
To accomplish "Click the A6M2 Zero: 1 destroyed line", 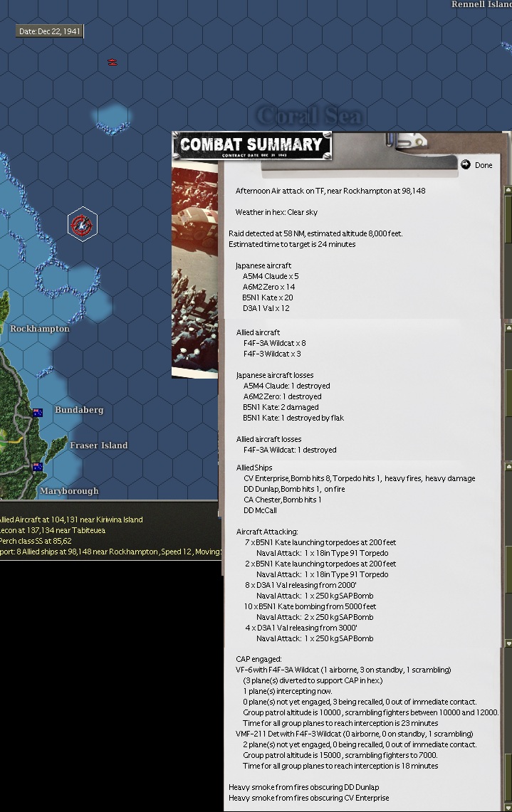I will (283, 396).
